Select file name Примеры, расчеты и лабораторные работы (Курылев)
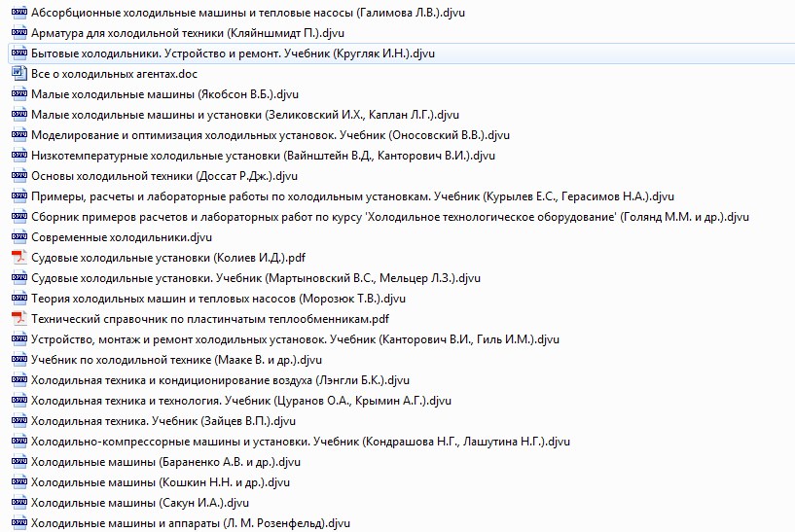This screenshot has height=532, width=795. point(352,196)
